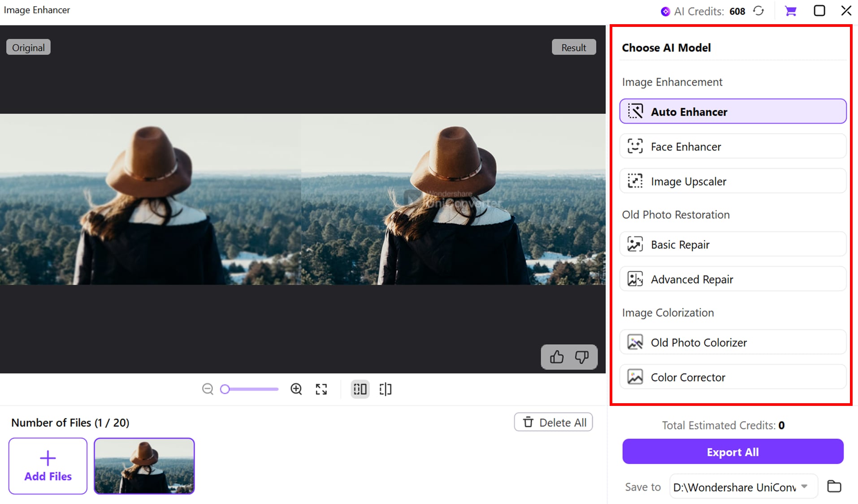Fit the preview to screen
Screen dimensions: 858x504
click(x=321, y=389)
